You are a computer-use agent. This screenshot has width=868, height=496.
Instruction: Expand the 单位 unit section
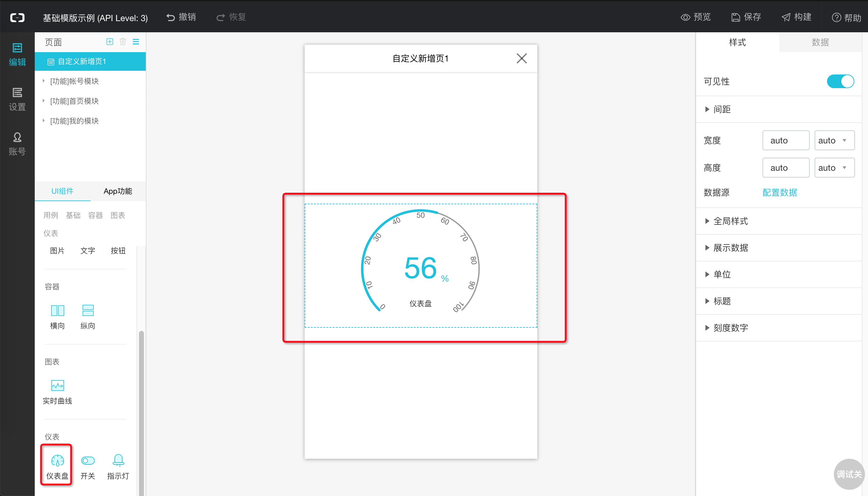[778, 274]
